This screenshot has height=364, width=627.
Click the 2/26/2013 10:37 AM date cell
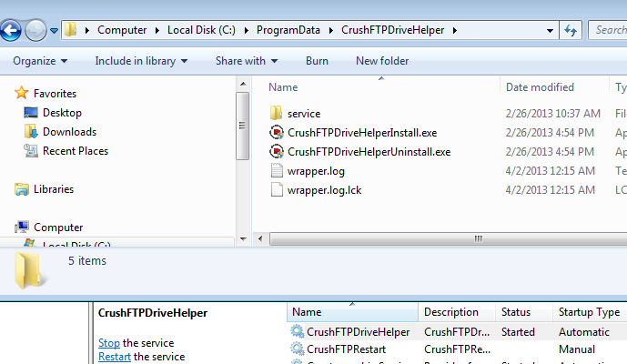pos(552,114)
